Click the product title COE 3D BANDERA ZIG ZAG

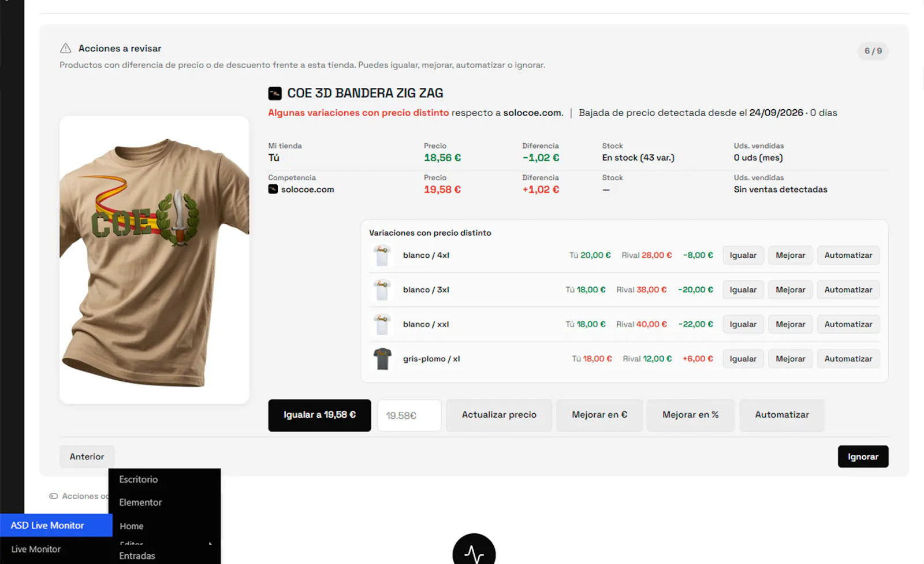[x=366, y=93]
